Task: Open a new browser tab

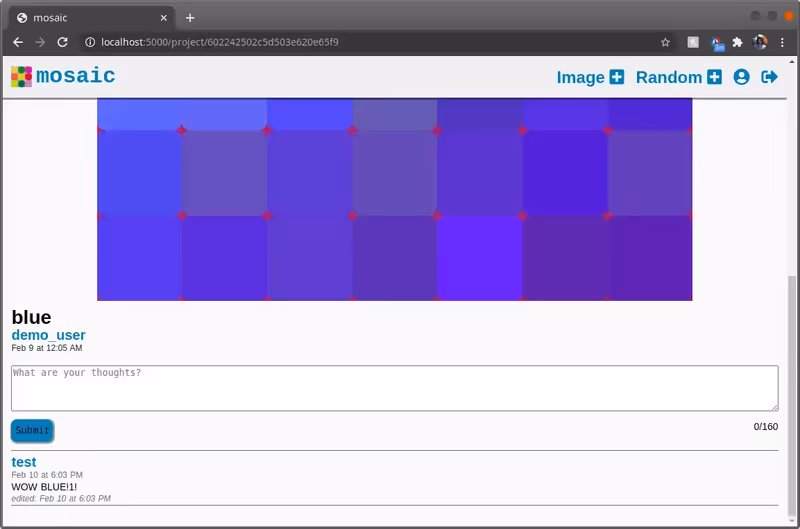Action: pos(190,17)
